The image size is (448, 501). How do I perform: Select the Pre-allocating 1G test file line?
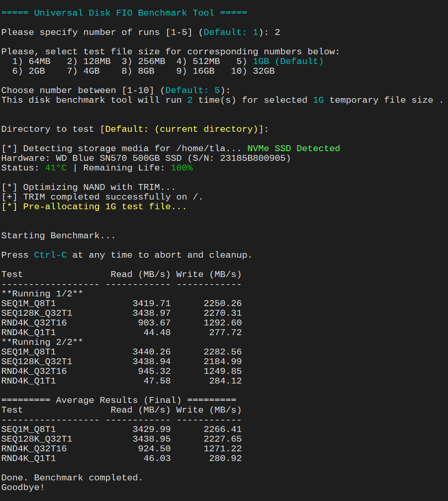[x=94, y=206]
